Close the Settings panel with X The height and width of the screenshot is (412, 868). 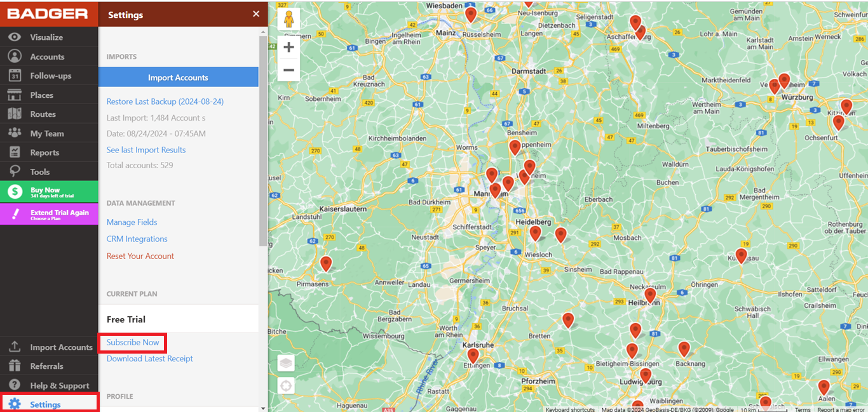point(256,14)
